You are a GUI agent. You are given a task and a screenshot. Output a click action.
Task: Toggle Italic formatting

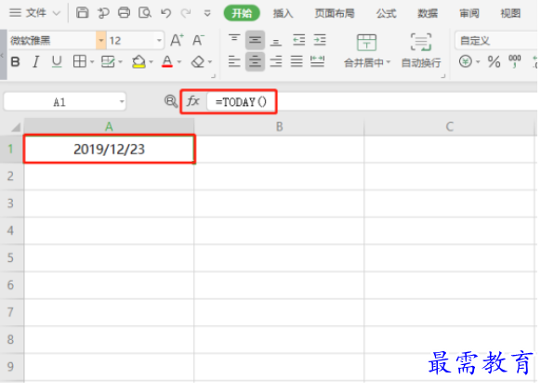(x=35, y=62)
